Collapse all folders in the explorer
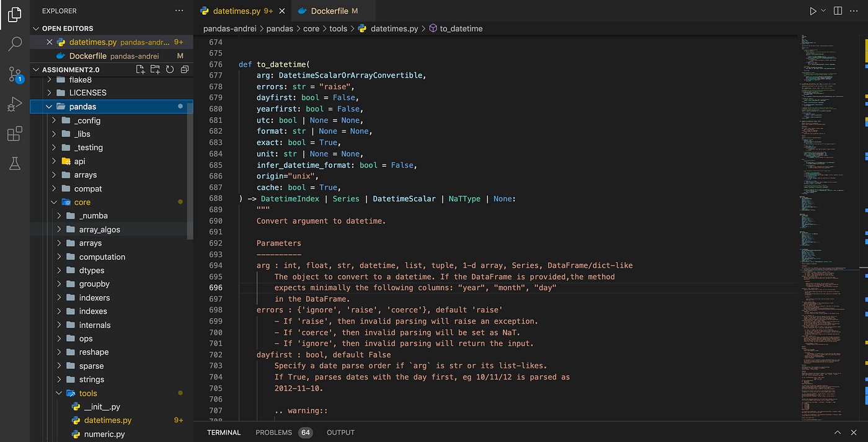Image resolution: width=868 pixels, height=442 pixels. 183,69
